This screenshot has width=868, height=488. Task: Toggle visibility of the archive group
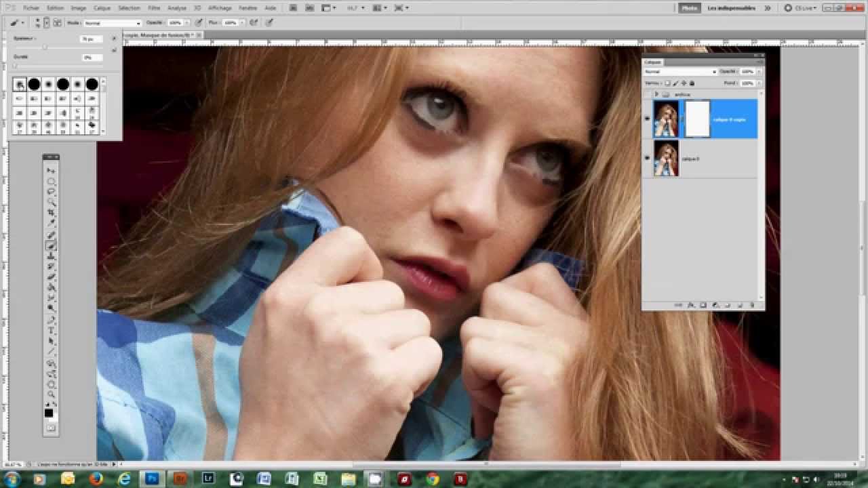click(x=647, y=94)
